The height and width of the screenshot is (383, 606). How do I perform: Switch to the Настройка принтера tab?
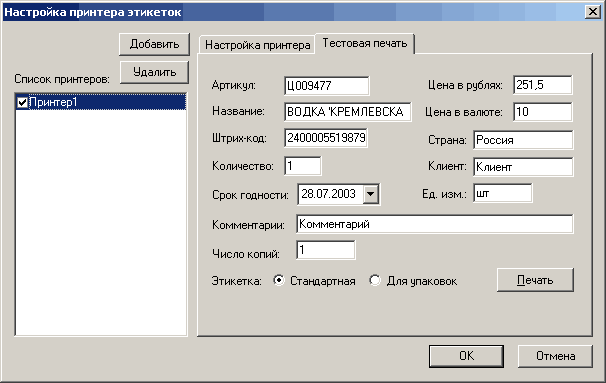click(x=257, y=45)
